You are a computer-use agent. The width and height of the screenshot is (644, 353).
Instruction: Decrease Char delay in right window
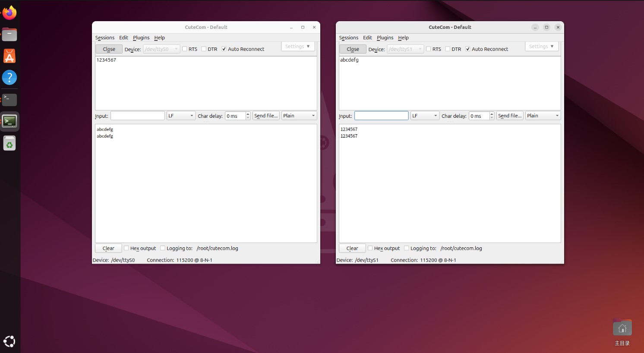point(492,118)
